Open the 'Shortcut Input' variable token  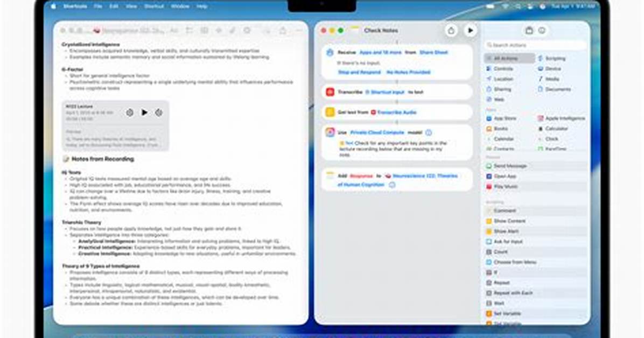tap(385, 93)
